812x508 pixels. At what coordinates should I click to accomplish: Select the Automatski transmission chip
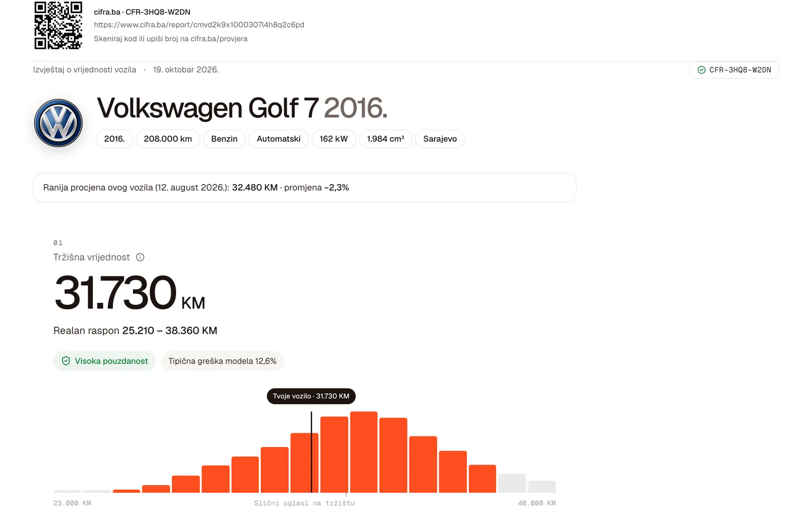click(279, 139)
